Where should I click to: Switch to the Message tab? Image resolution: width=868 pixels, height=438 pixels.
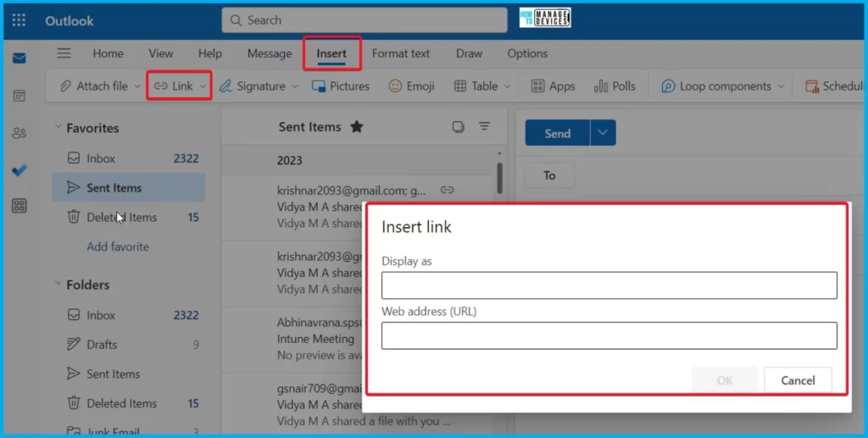pyautogui.click(x=270, y=53)
